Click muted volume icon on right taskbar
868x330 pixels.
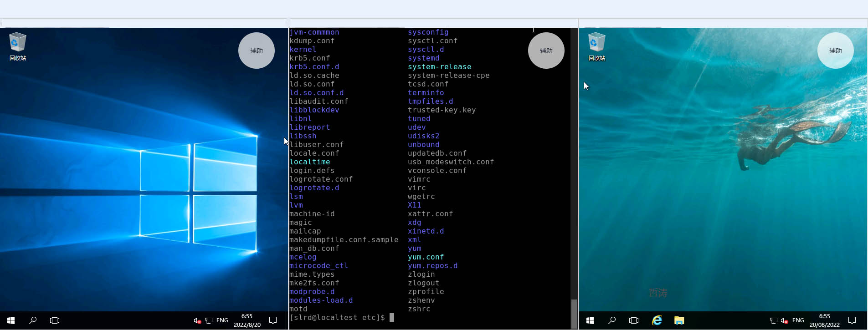(x=784, y=320)
